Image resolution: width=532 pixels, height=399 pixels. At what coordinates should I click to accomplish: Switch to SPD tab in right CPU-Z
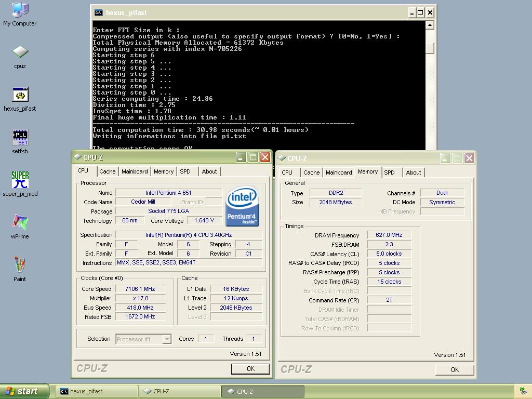pos(390,172)
